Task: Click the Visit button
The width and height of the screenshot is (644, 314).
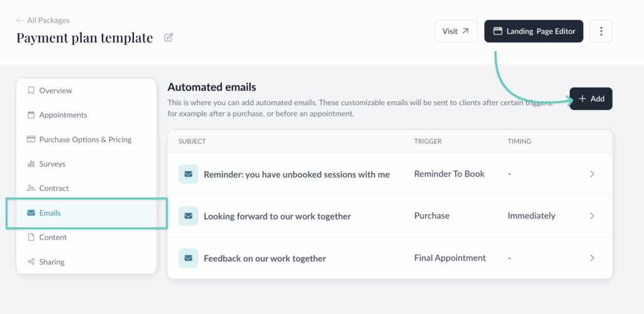Action: [x=455, y=31]
